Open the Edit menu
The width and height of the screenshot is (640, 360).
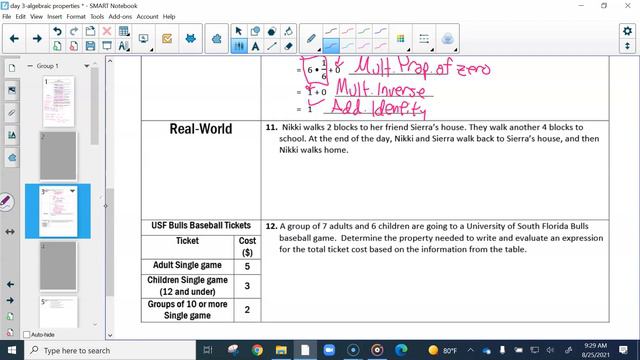point(20,17)
